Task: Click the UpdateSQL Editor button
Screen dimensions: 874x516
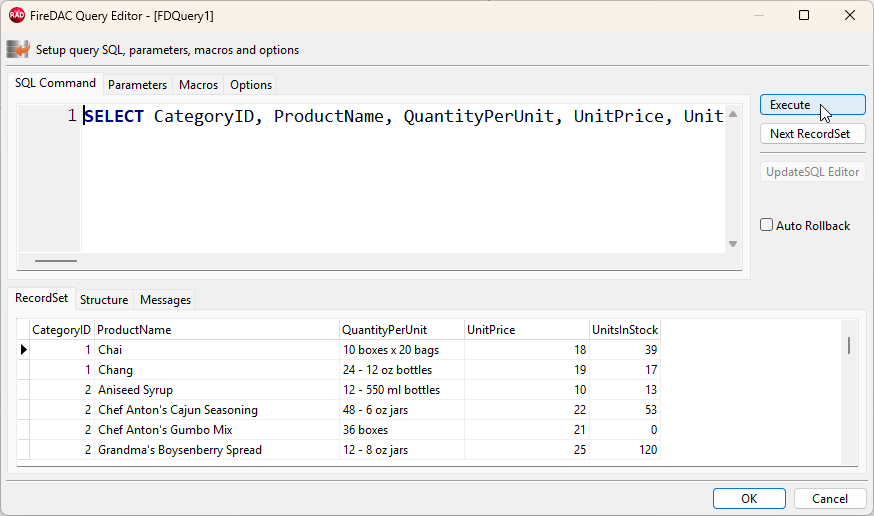Action: tap(813, 172)
